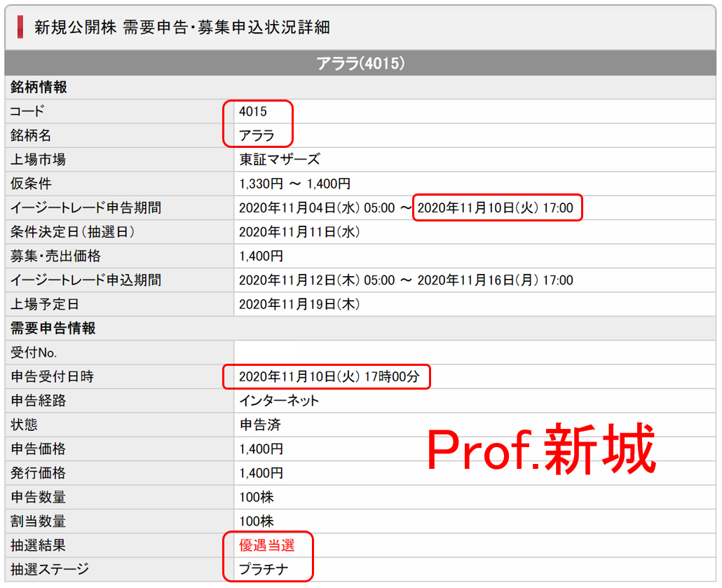Select the timestamp 2020年11月10日(火) 17時00分

pos(329,376)
